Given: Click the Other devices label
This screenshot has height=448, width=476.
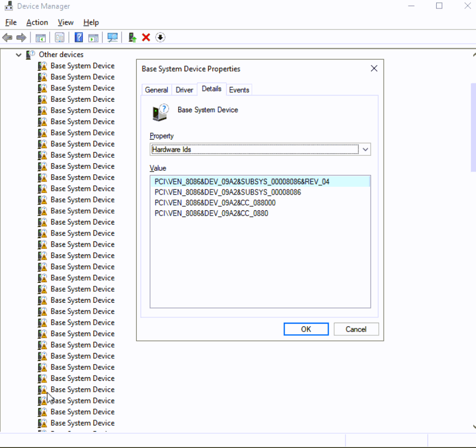Looking at the screenshot, I should 61,55.
